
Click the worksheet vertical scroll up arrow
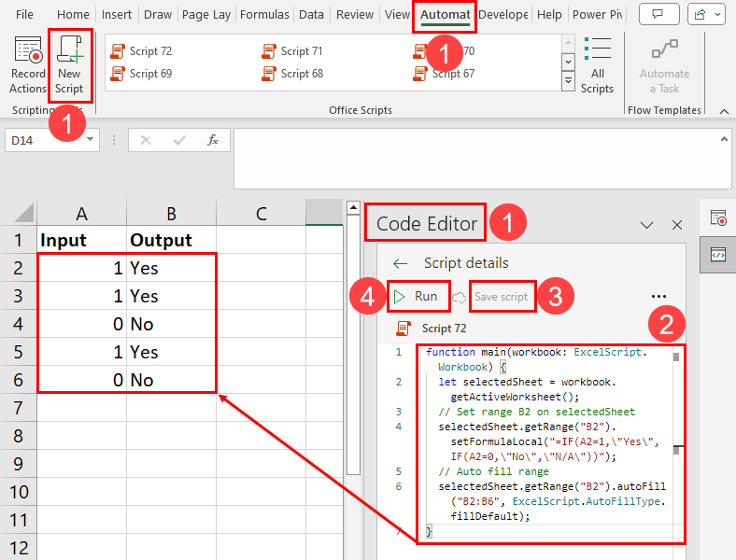[353, 207]
